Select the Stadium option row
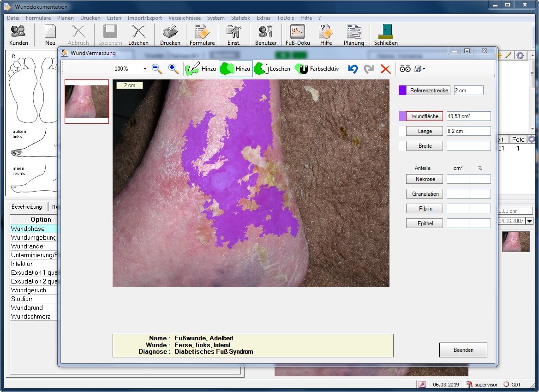The height and width of the screenshot is (392, 539). [x=34, y=299]
